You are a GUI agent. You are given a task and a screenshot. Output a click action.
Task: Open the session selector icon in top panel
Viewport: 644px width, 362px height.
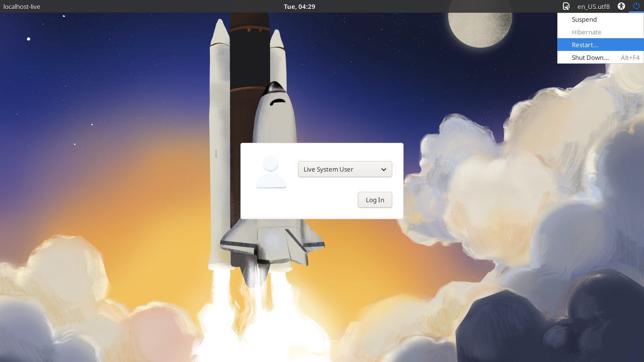click(x=566, y=7)
